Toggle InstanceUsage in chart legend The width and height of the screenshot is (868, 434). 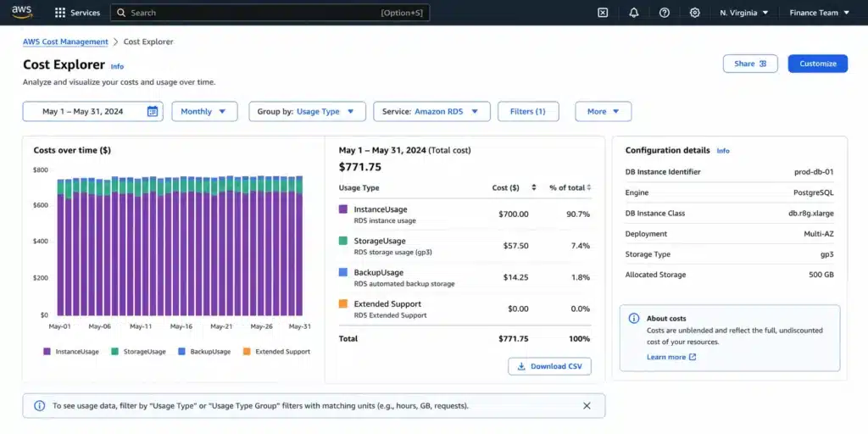pyautogui.click(x=71, y=352)
